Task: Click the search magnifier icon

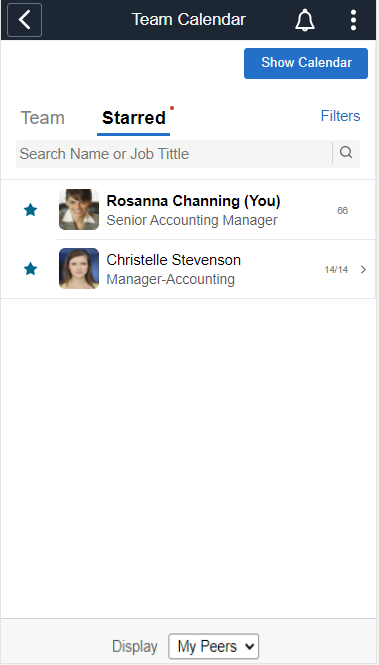Action: coord(346,153)
